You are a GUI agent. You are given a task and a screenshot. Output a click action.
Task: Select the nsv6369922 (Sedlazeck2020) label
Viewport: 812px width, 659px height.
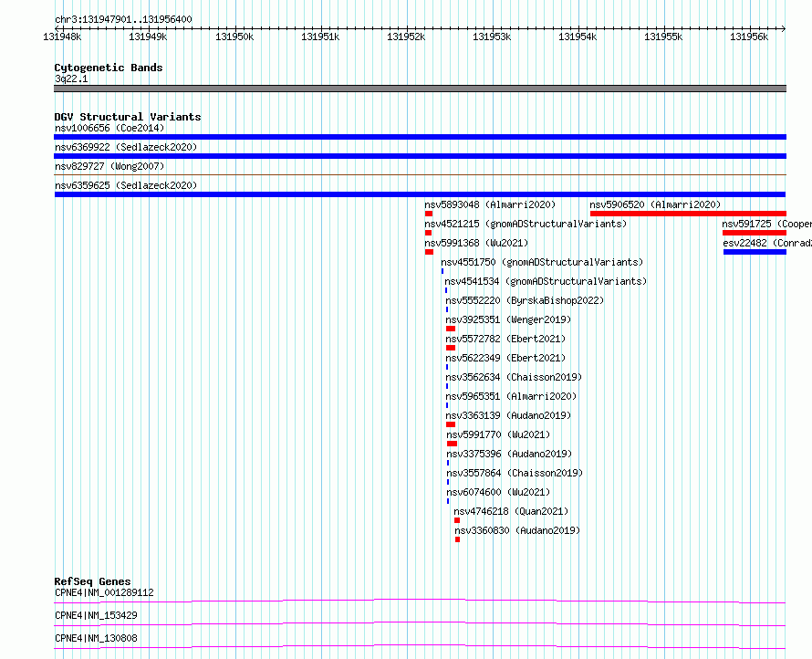point(126,147)
